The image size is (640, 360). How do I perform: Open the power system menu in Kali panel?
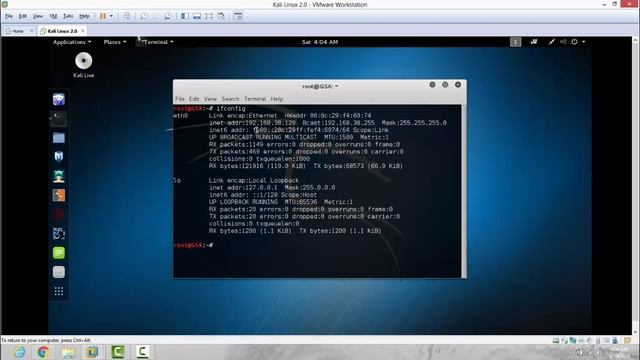click(x=578, y=42)
